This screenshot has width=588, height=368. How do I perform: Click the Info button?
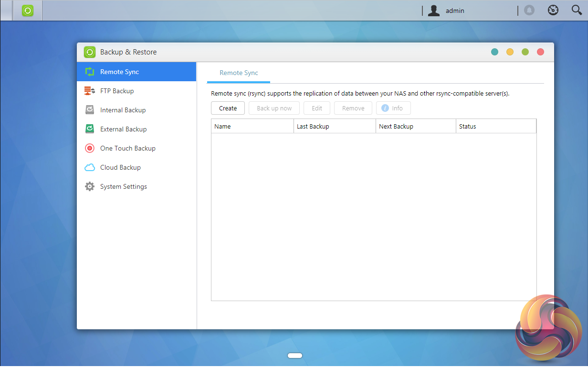point(393,108)
